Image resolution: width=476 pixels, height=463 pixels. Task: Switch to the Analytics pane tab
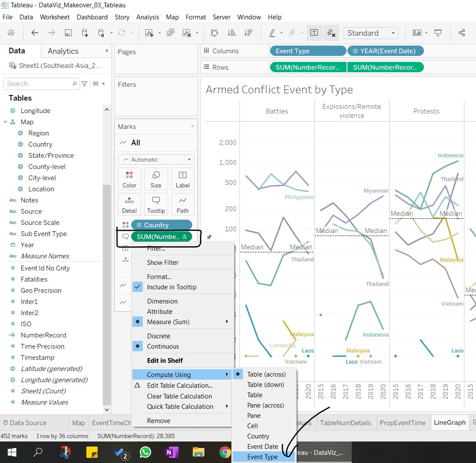(x=63, y=51)
